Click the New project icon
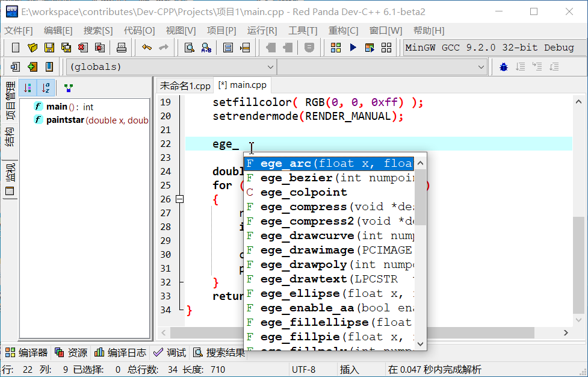588x377 pixels. pyautogui.click(x=16, y=67)
